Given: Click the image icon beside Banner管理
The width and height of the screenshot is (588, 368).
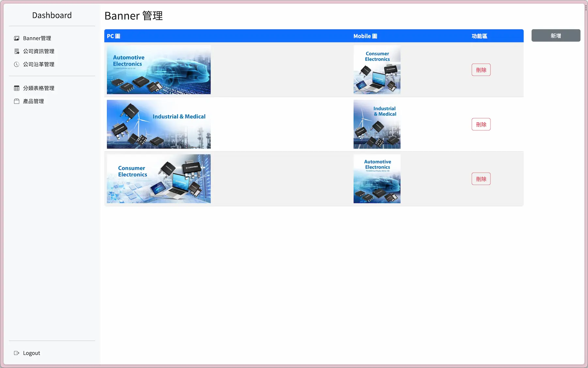Looking at the screenshot, I should tap(17, 38).
